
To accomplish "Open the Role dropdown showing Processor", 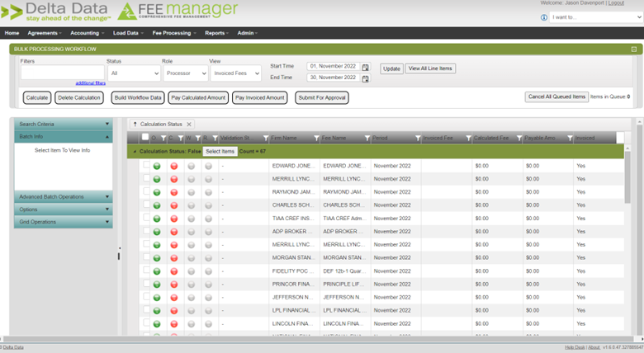I will click(185, 73).
